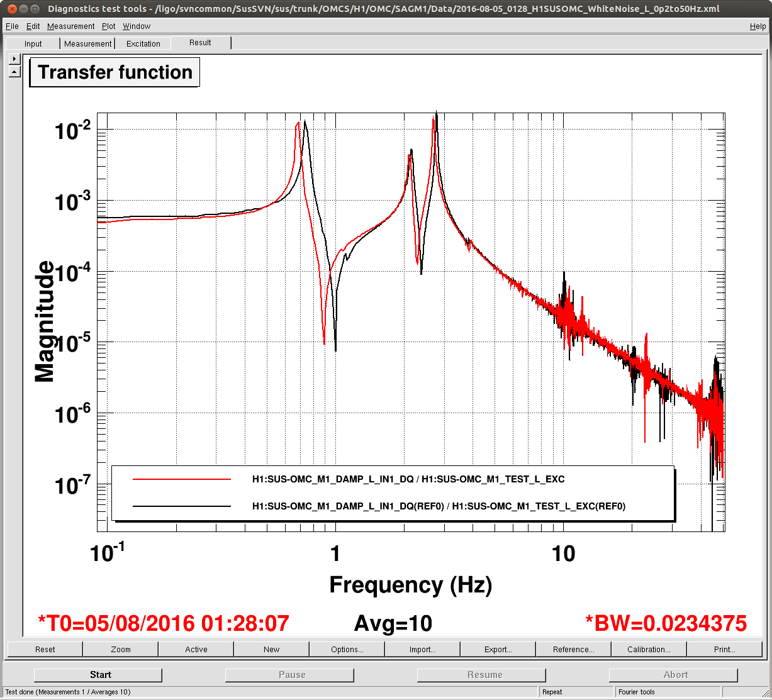Open the Help menu
Viewport: 772px width, 700px height.
click(x=758, y=26)
